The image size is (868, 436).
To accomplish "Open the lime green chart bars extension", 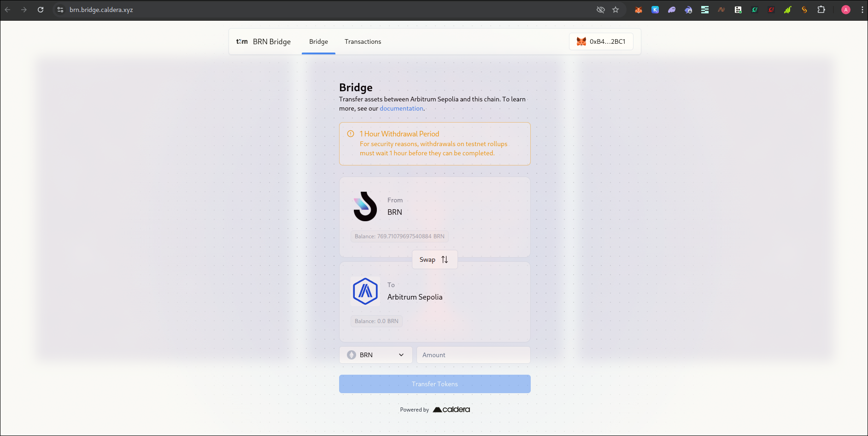I will (x=788, y=10).
